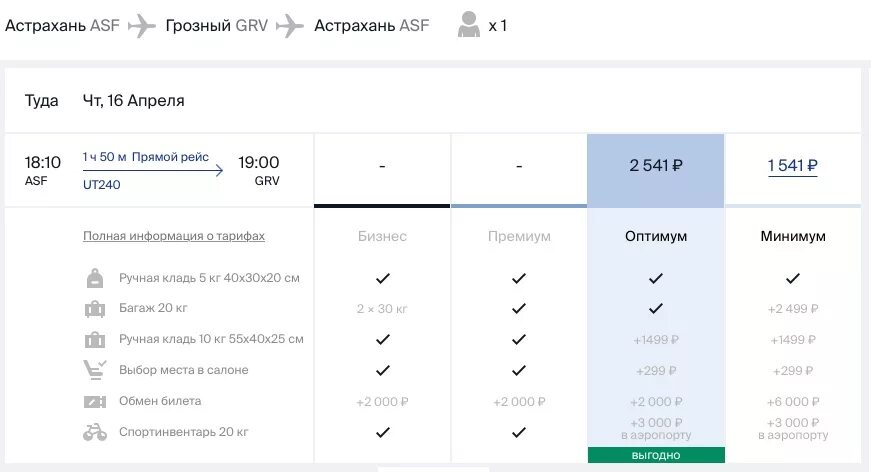
Task: Select the Минимум tariff column header
Action: pyautogui.click(x=793, y=236)
